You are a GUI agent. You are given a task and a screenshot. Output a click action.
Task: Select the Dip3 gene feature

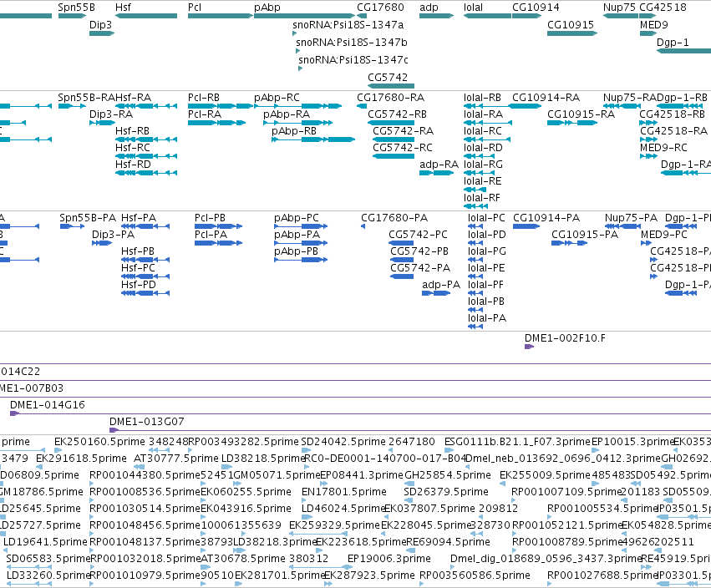[x=102, y=33]
